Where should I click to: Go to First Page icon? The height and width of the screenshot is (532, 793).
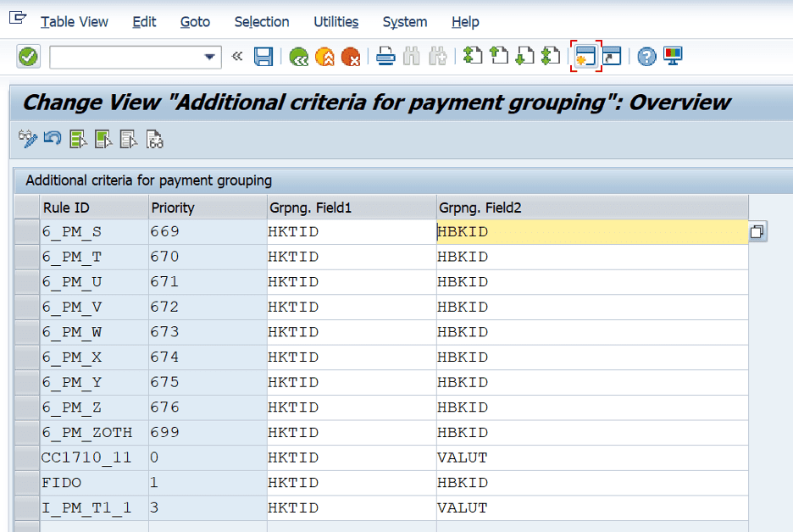[x=473, y=56]
